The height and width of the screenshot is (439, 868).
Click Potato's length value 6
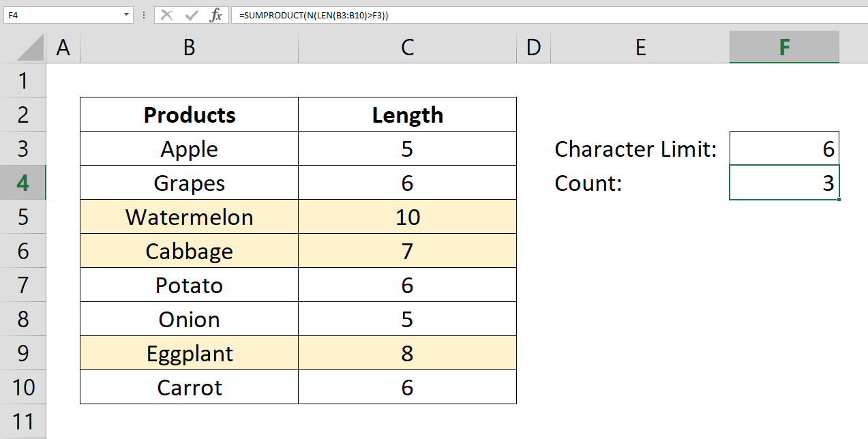408,285
